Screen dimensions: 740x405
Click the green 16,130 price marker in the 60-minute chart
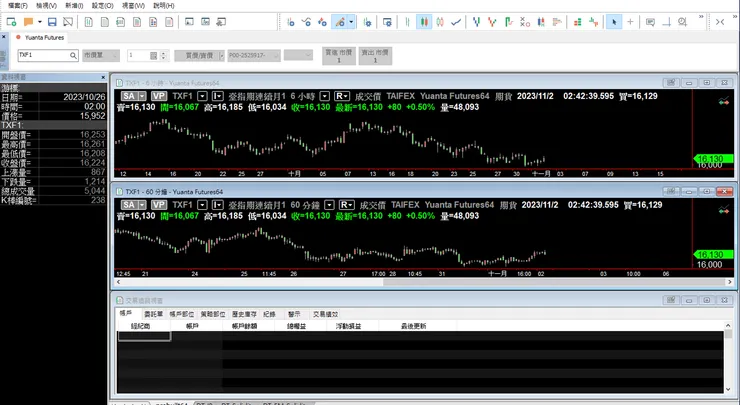click(x=713, y=254)
